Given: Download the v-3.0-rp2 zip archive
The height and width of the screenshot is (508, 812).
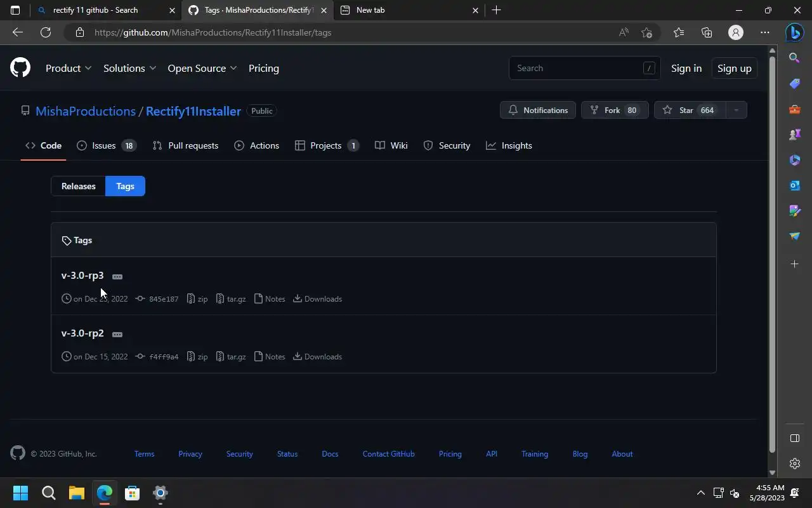Looking at the screenshot, I should click(197, 356).
